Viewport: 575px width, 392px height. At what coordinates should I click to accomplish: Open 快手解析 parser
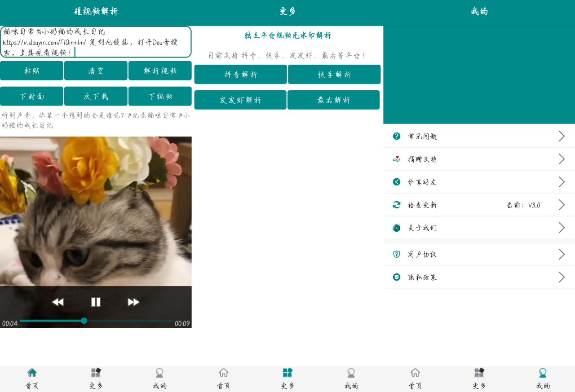334,75
